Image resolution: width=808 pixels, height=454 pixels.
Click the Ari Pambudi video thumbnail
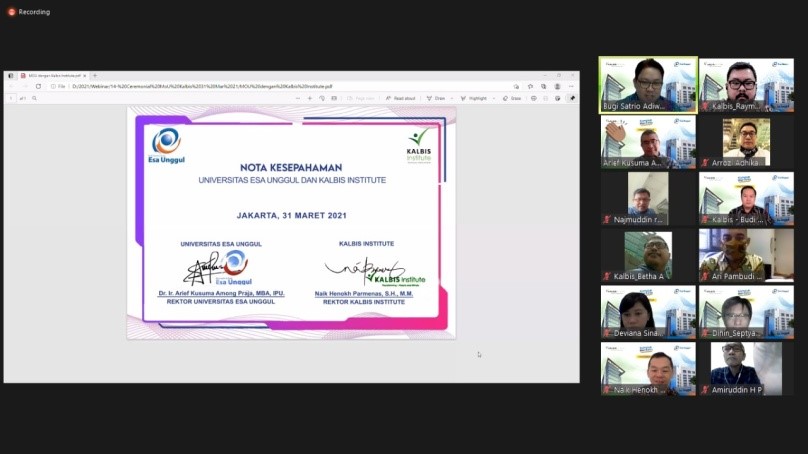(x=746, y=256)
